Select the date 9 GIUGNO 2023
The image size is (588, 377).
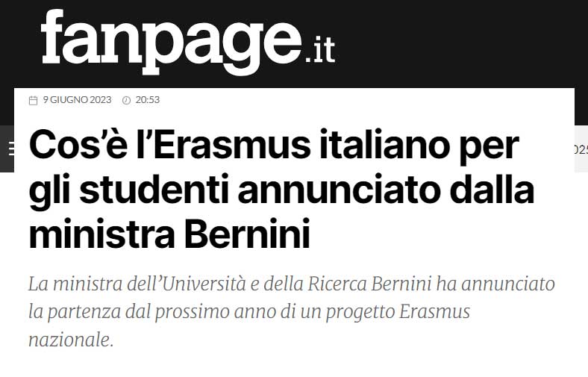pyautogui.click(x=78, y=100)
